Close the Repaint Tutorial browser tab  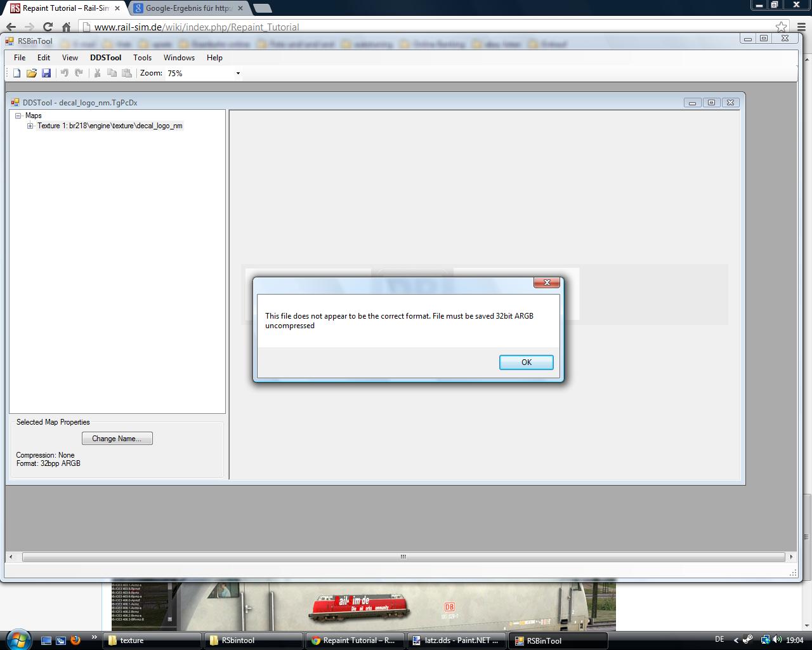point(117,8)
